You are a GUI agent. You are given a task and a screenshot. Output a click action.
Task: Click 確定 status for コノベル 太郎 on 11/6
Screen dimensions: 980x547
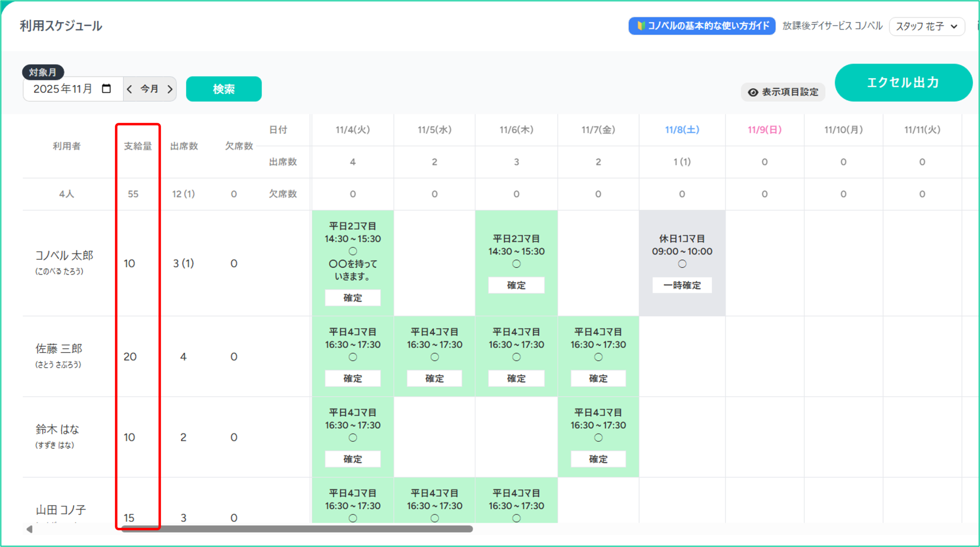(x=516, y=285)
